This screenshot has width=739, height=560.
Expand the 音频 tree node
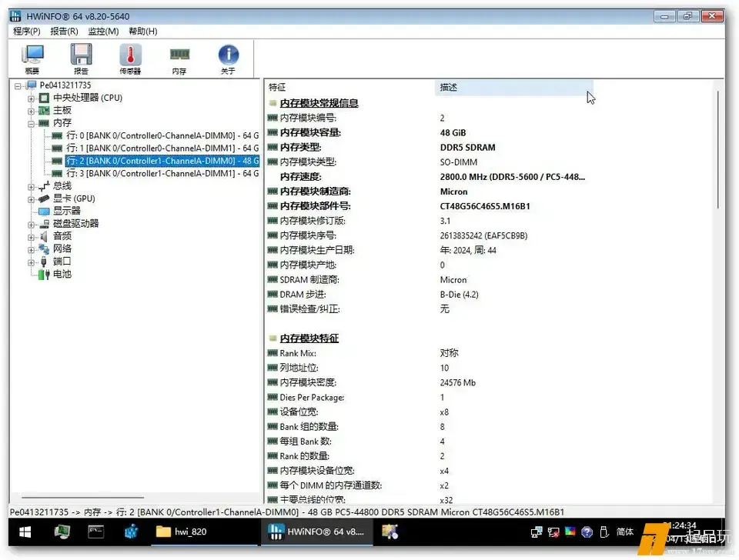pyautogui.click(x=31, y=238)
